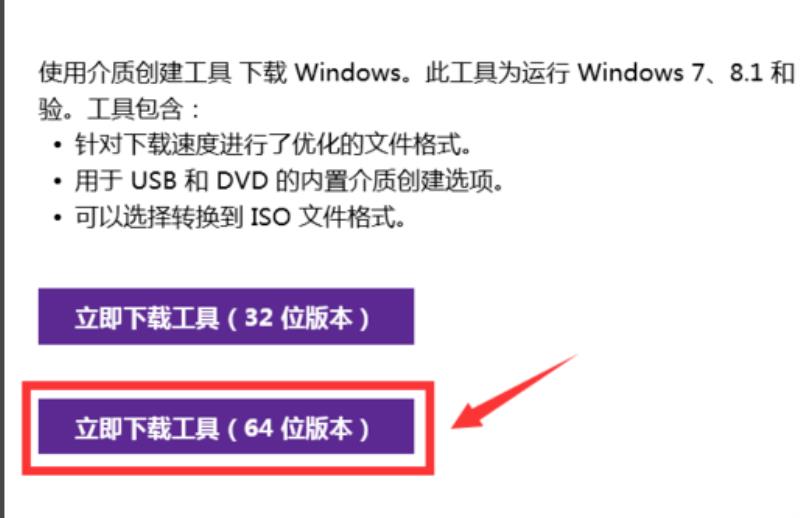Viewport: 800px width, 518px height.
Task: Click the bullet dot before 可以选择转换
Action: 58,218
